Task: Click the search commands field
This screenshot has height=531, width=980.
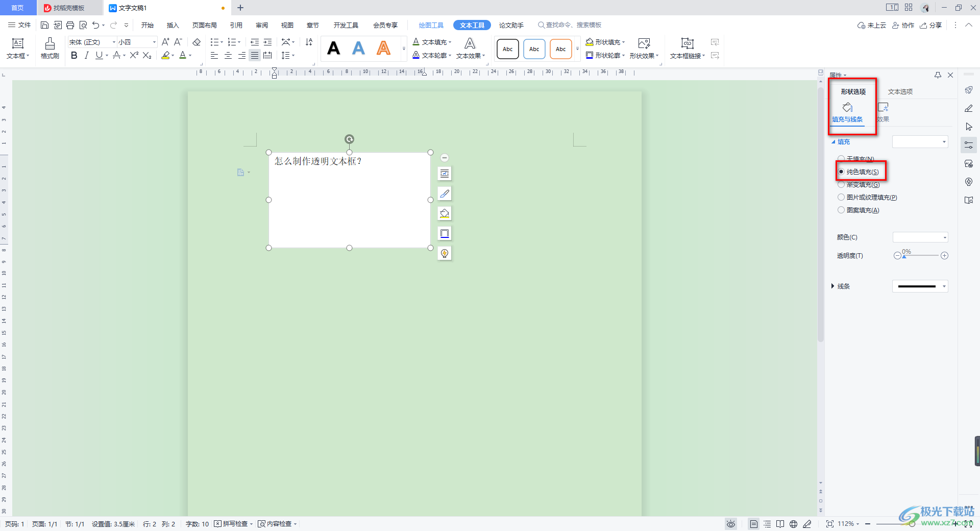Action: pos(570,25)
